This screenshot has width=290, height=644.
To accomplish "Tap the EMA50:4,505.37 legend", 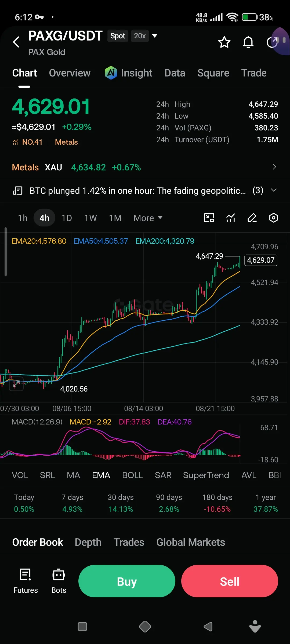I will click(x=101, y=241).
